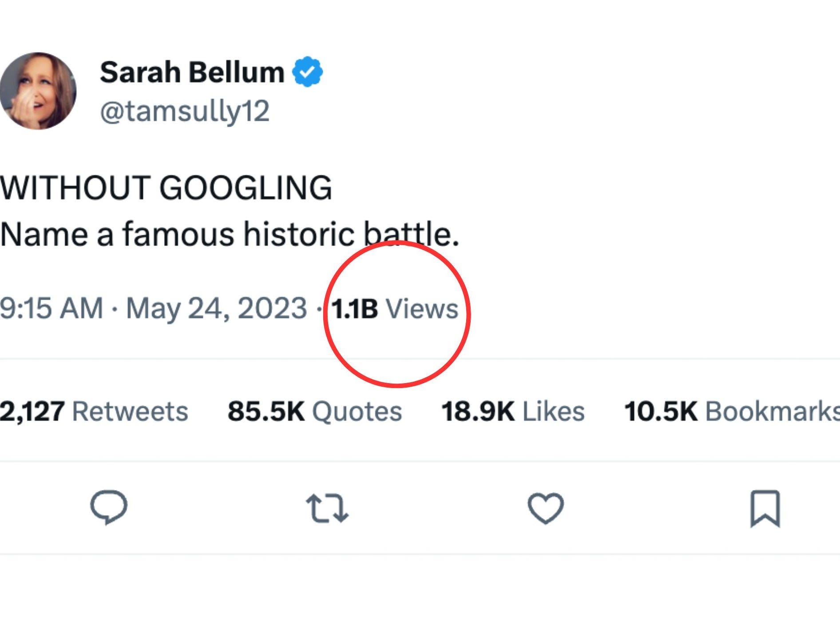The height and width of the screenshot is (630, 840).
Task: Click the Quotes label text
Action: pyautogui.click(x=357, y=412)
